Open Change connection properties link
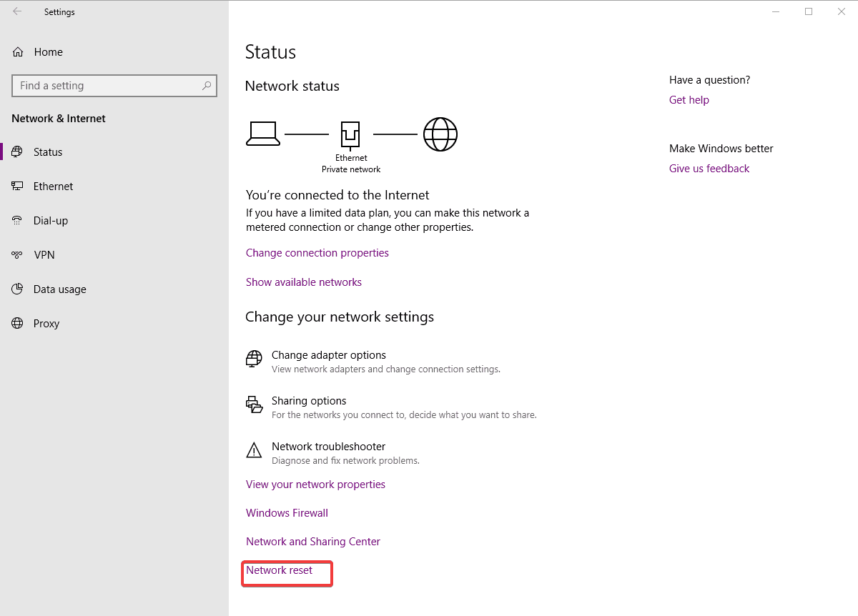 click(x=317, y=253)
